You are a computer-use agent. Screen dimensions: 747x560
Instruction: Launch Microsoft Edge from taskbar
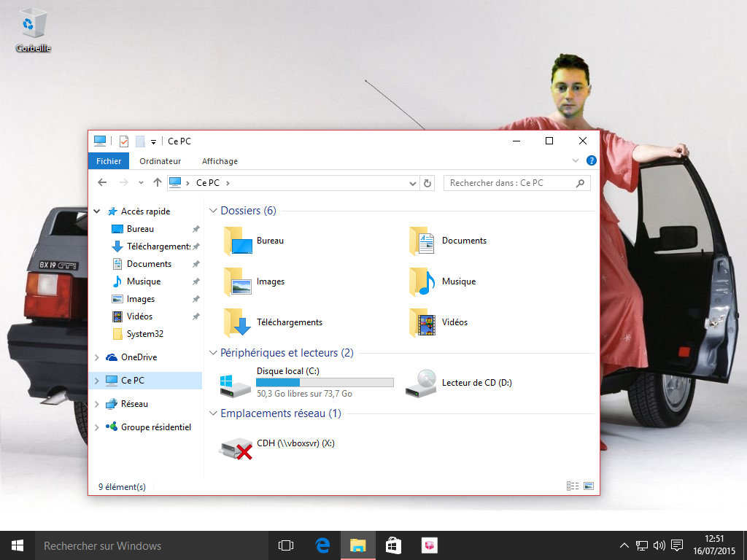coord(322,545)
